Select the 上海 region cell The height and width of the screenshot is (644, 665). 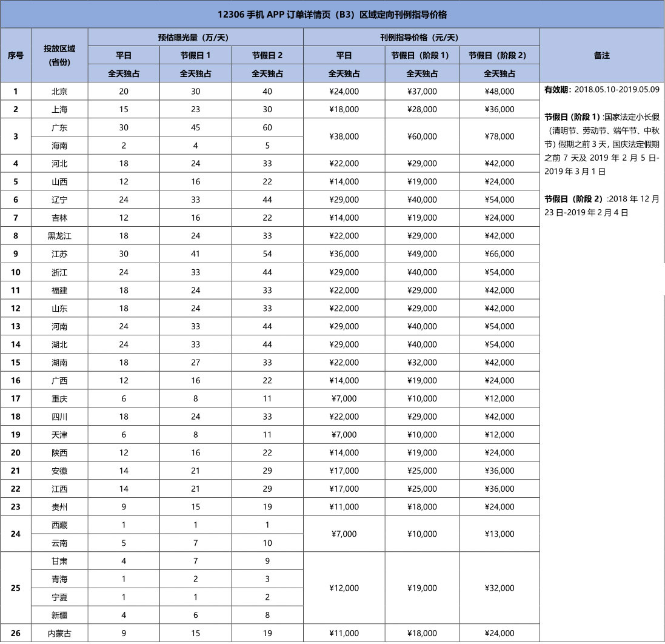(59, 109)
